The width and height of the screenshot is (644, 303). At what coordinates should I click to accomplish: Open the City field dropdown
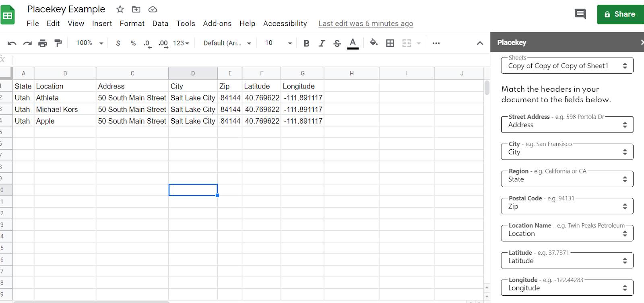point(567,152)
